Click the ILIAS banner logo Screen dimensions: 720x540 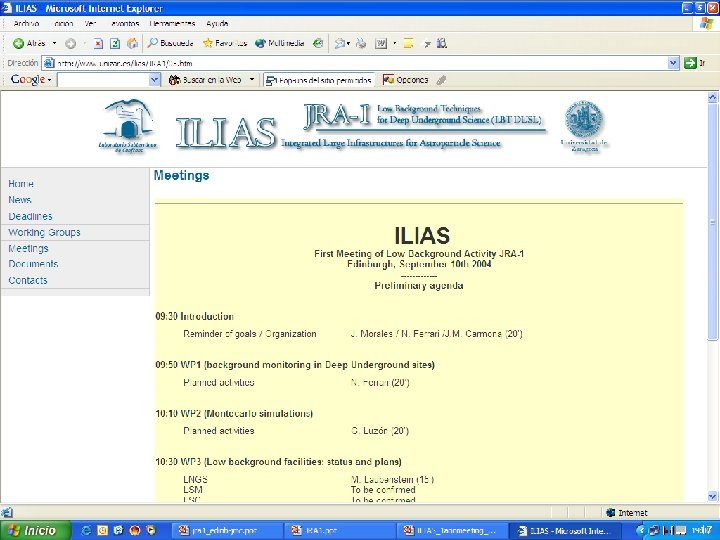(225, 132)
